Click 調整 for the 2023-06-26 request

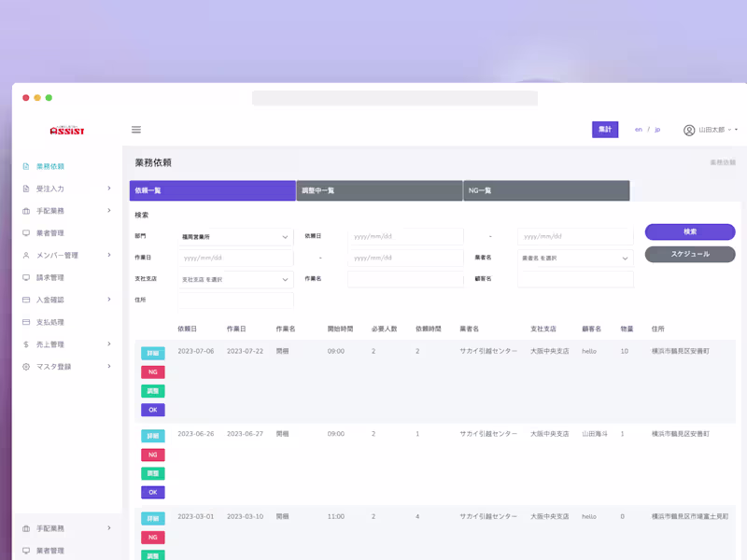tap(153, 473)
